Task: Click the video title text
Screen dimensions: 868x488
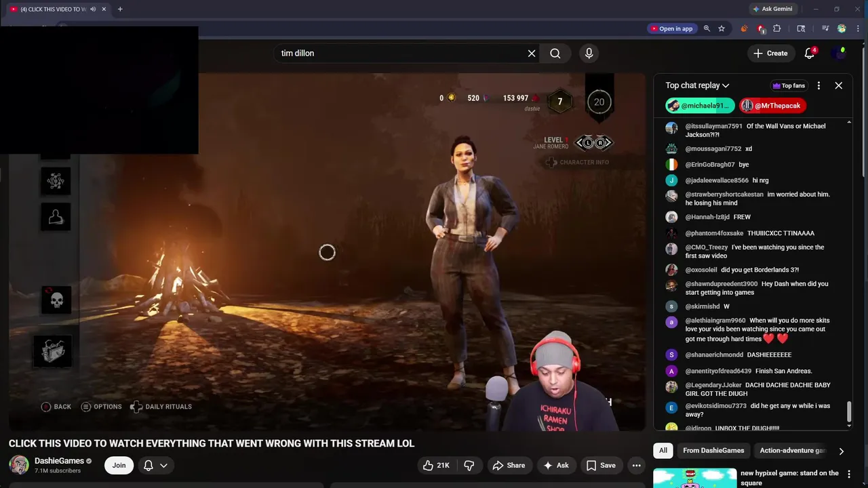Action: (x=212, y=443)
